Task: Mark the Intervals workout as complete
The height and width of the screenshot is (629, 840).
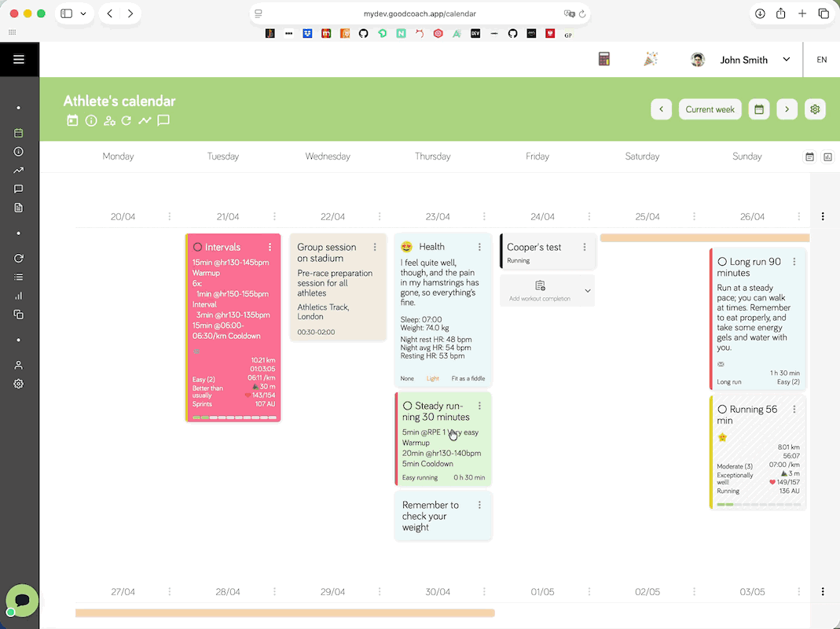Action: coord(198,247)
